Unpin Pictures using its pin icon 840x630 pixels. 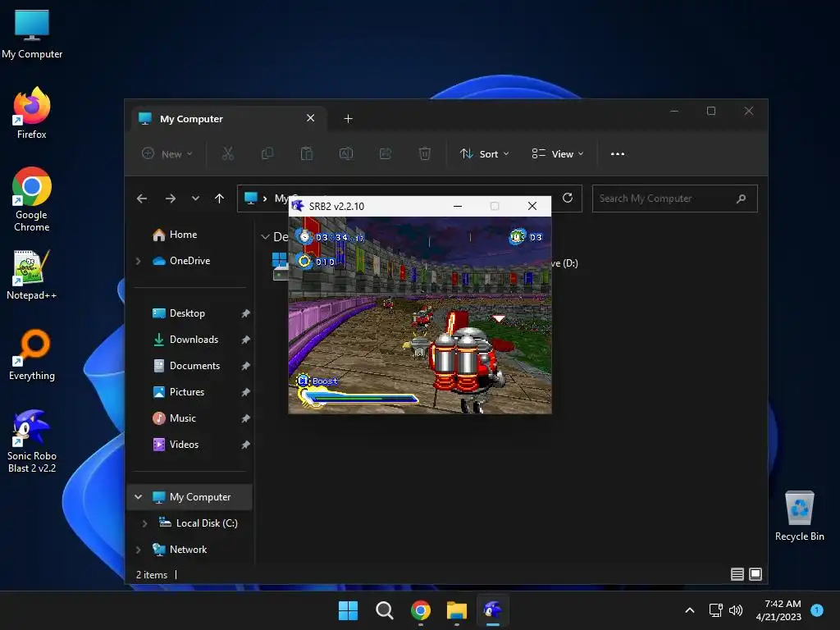click(245, 392)
